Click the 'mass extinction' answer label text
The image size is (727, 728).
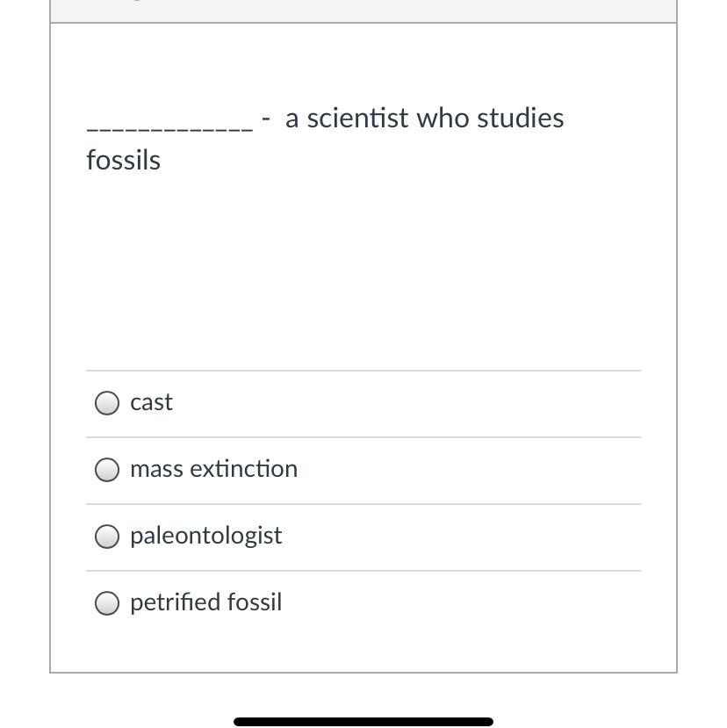[x=213, y=469]
